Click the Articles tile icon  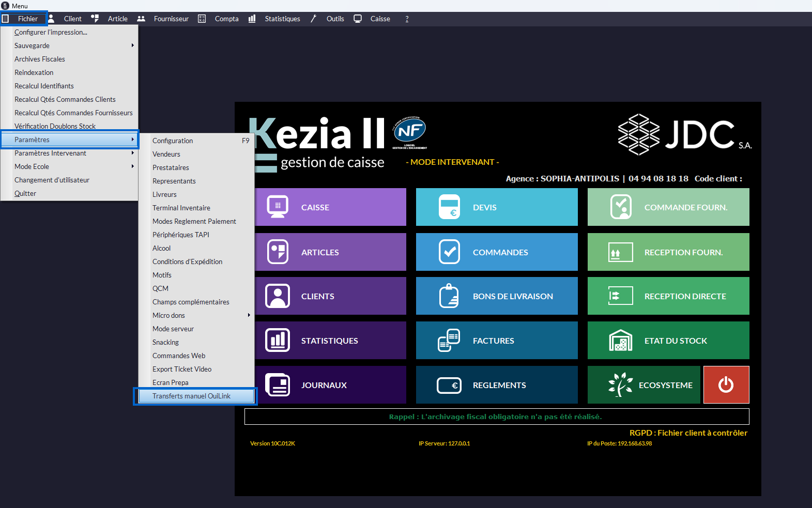point(278,252)
